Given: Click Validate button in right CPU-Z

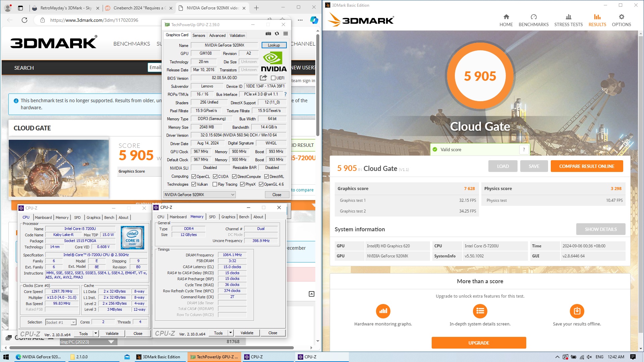Looking at the screenshot, I should (247, 333).
